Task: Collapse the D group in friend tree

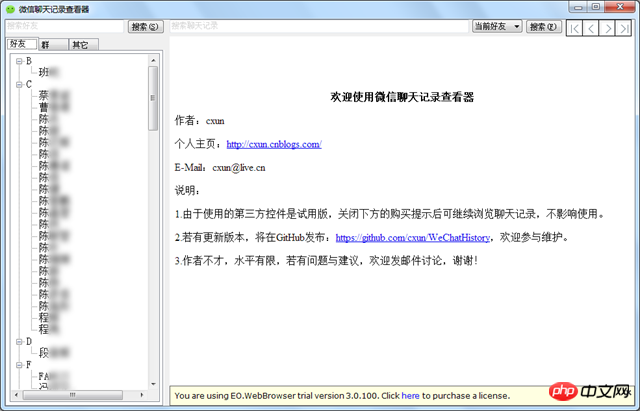Action: 19,342
